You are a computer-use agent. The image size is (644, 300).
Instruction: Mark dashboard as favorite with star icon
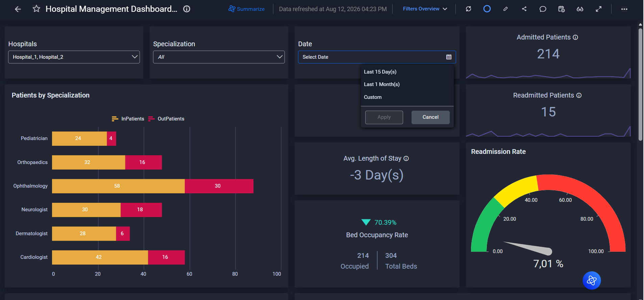coord(36,9)
